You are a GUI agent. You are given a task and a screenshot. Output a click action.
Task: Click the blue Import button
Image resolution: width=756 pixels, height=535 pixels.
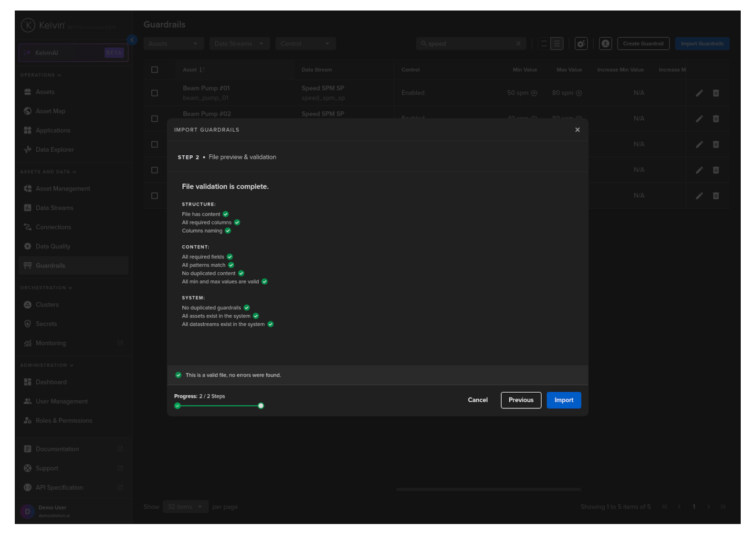coord(563,400)
